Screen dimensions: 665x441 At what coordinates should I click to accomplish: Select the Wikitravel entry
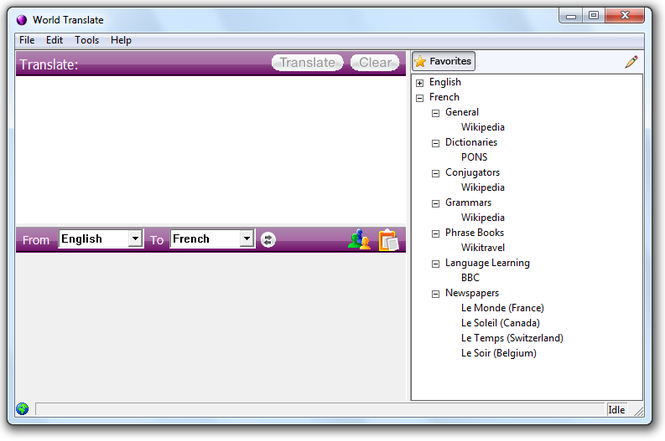[483, 248]
